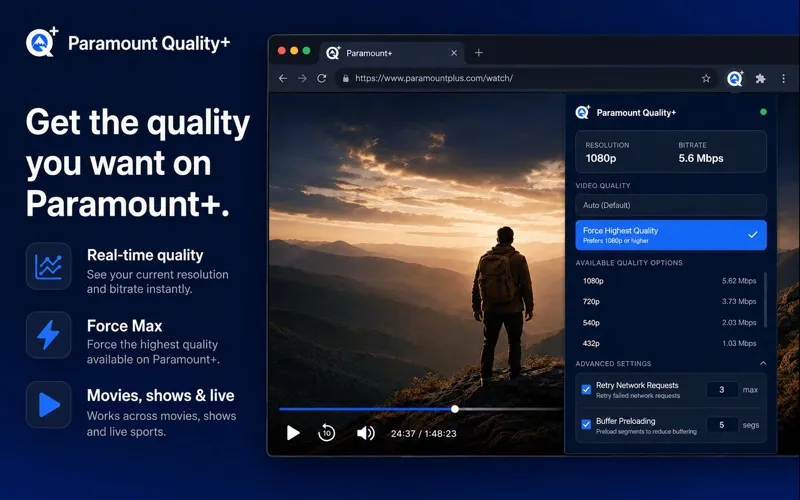Select the Paramount+ browser tab
The image size is (800, 500).
[x=392, y=53]
